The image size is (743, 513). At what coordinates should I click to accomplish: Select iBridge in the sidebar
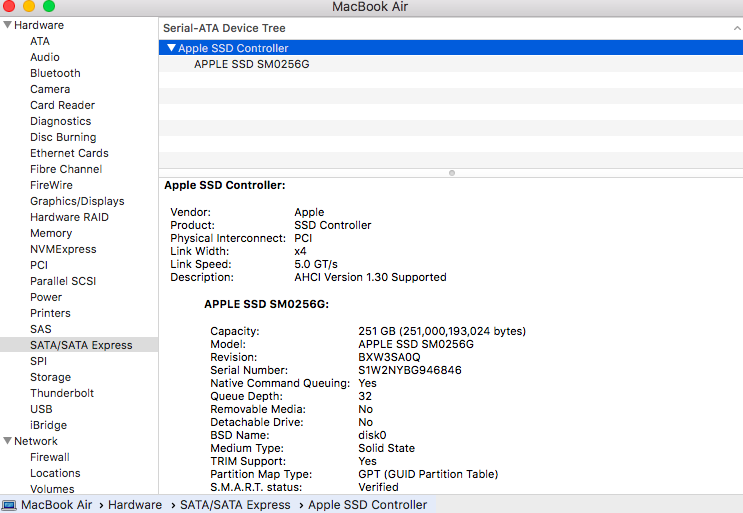[48, 425]
